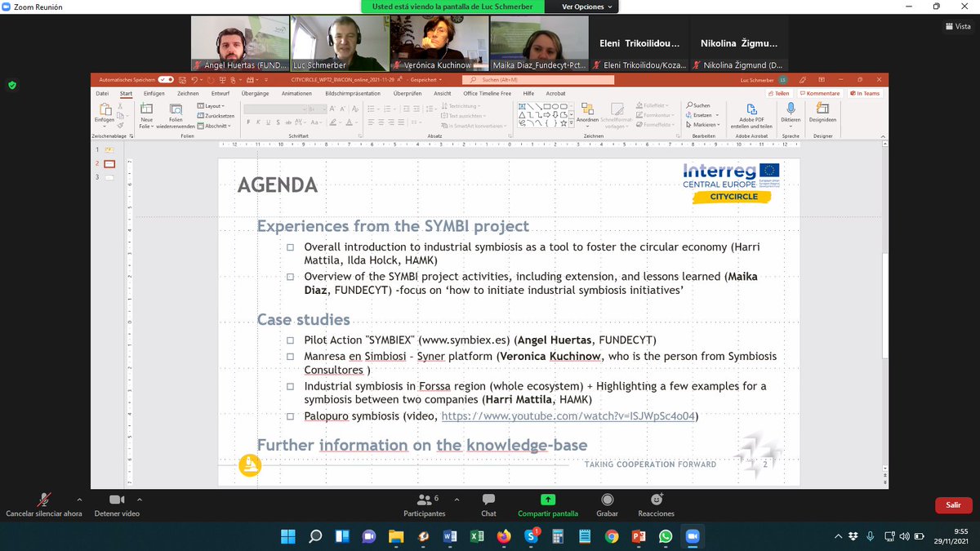Screen dimensions: 980x551
Task: Click the font color A swatch
Action: (x=348, y=122)
